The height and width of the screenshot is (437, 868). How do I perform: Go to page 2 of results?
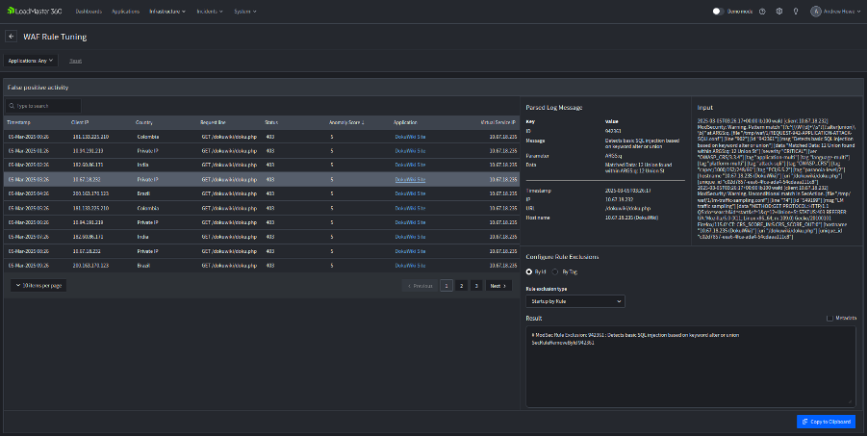[x=461, y=286]
